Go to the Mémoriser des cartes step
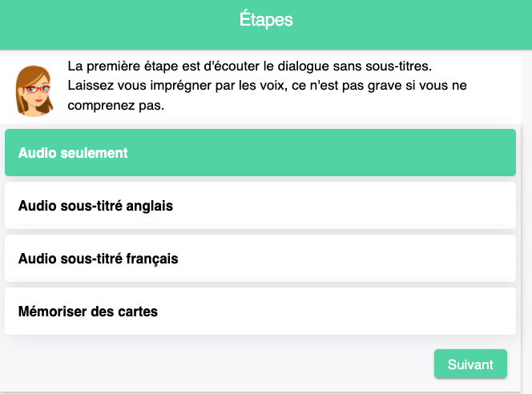The width and height of the screenshot is (532, 394). [260, 312]
